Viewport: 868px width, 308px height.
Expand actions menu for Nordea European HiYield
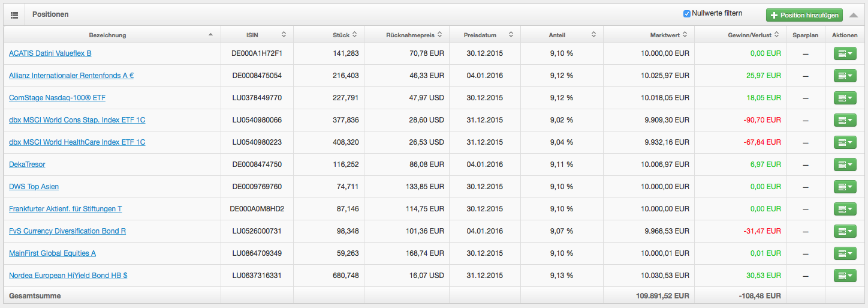pyautogui.click(x=845, y=276)
